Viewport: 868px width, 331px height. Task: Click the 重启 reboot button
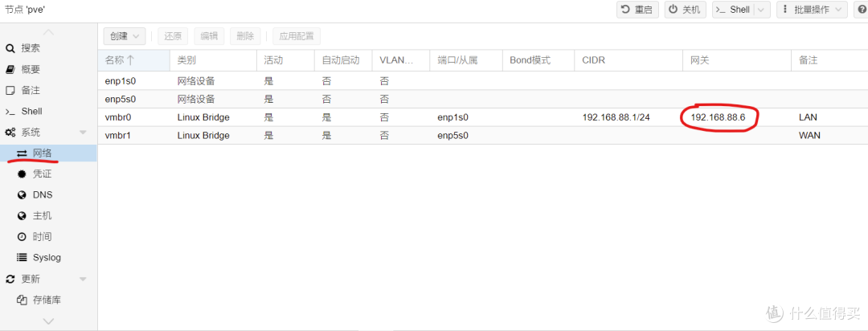pos(637,10)
